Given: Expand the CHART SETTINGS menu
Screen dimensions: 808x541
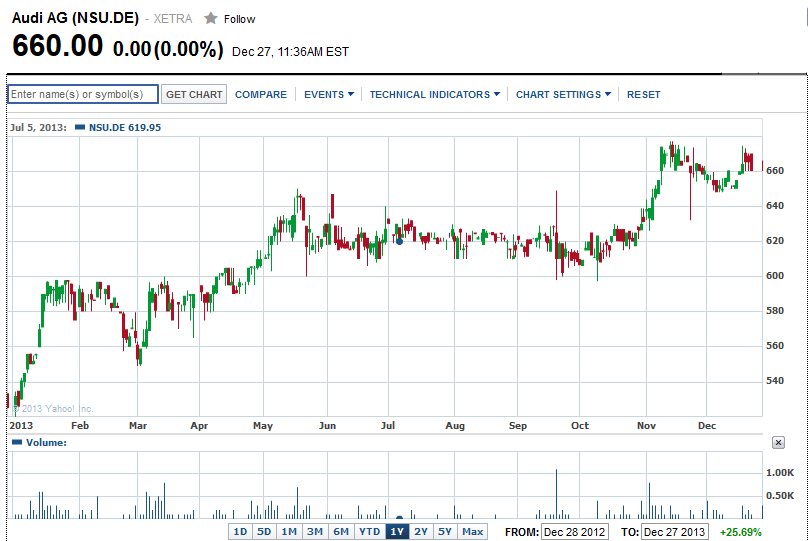Looking at the screenshot, I should tap(563, 94).
